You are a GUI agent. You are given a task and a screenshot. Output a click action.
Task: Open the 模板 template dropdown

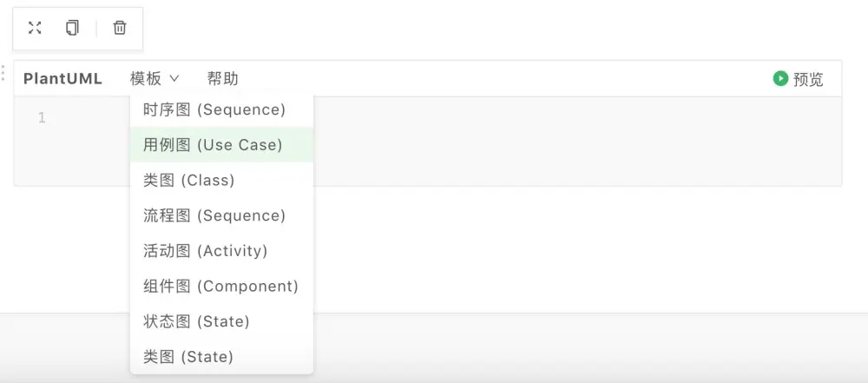(146, 79)
